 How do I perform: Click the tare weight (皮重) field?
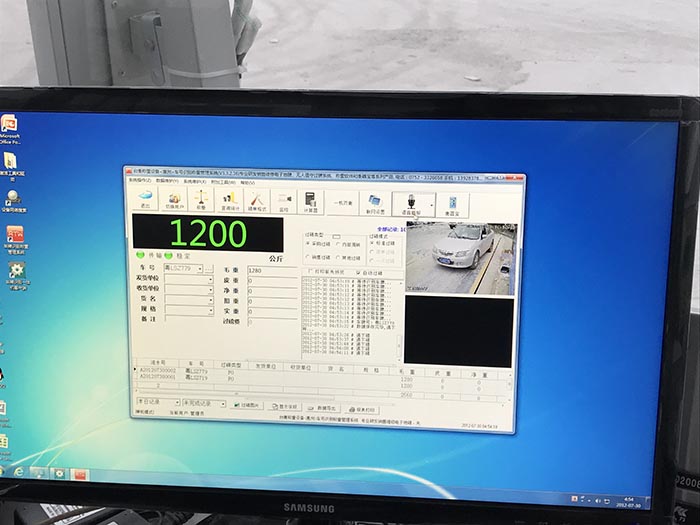point(272,281)
